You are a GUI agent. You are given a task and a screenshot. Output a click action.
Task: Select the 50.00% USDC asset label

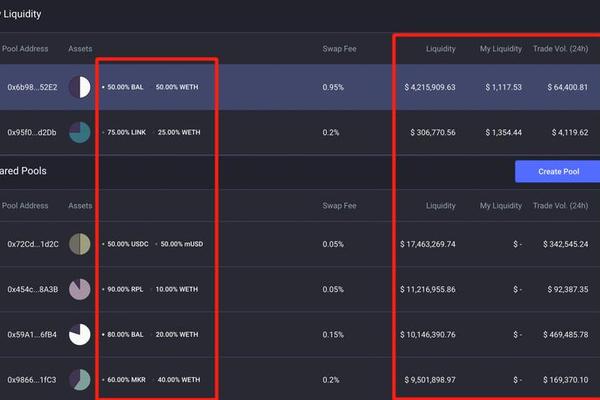(128, 244)
